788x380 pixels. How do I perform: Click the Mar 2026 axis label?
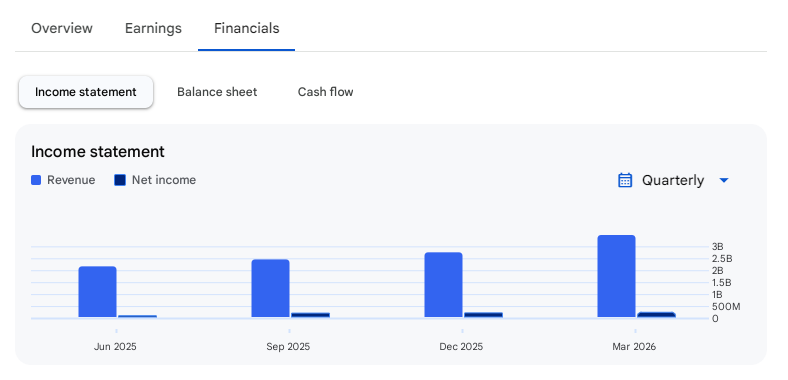tap(634, 347)
